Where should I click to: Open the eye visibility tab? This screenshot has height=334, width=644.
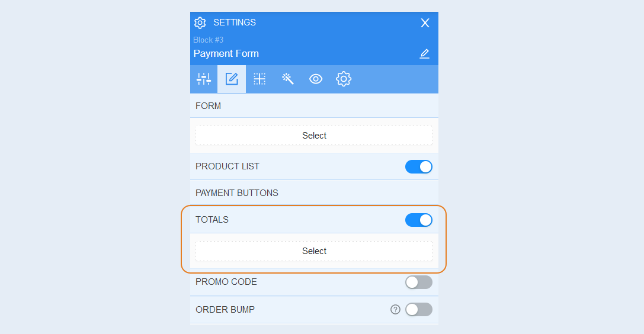click(x=315, y=79)
